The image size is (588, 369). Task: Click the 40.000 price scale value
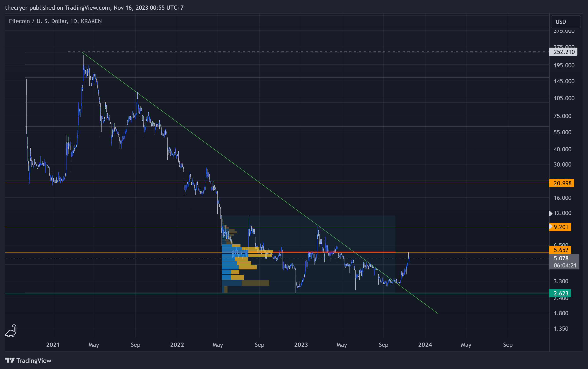(x=562, y=149)
